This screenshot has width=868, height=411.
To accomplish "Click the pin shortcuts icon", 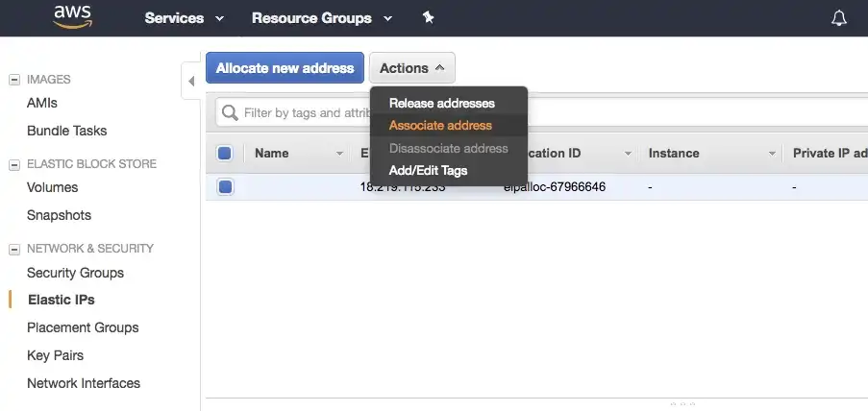I will pyautogui.click(x=428, y=18).
